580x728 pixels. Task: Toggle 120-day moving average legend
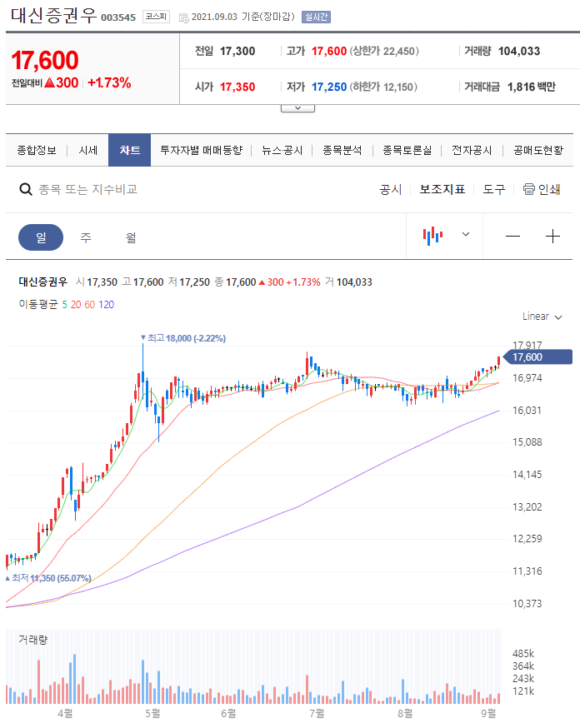[x=107, y=305]
